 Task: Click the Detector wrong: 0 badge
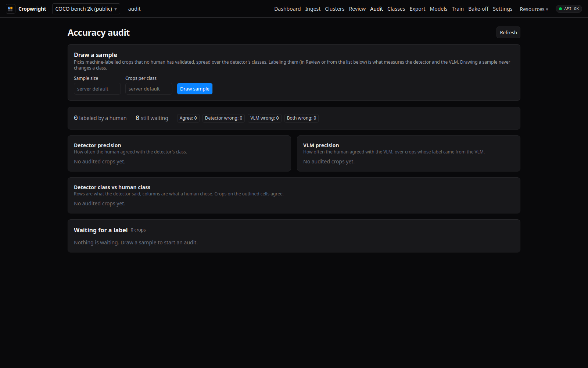pyautogui.click(x=223, y=118)
